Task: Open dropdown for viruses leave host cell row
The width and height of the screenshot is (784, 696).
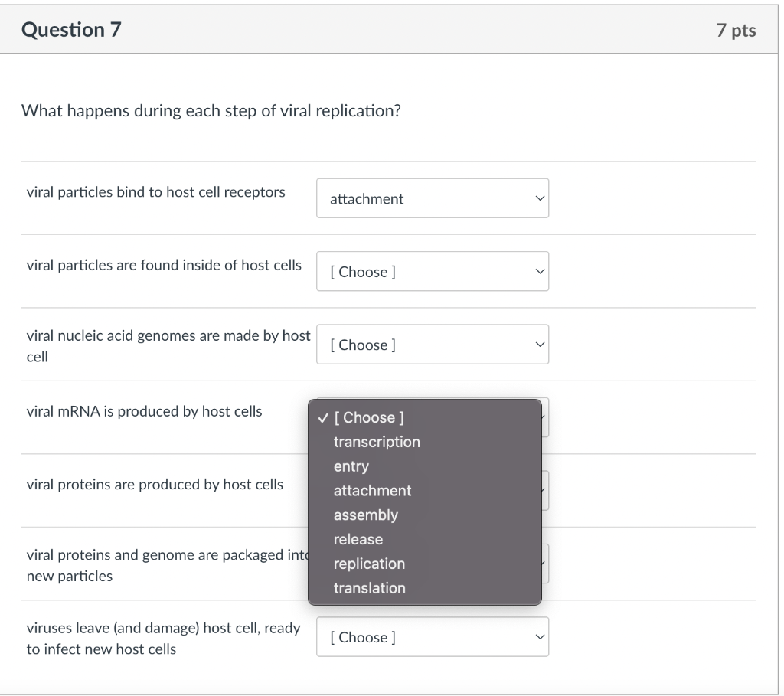Action: point(432,637)
